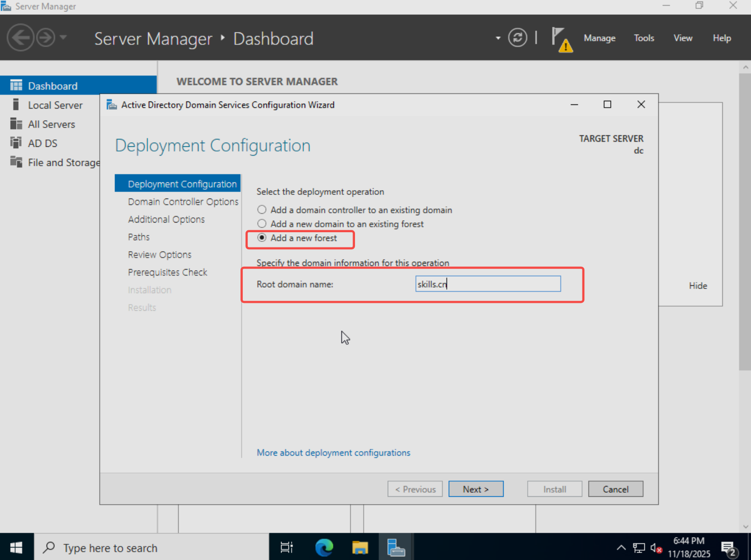Select Local Server in the sidebar
Image resolution: width=751 pixels, height=560 pixels.
(x=55, y=105)
